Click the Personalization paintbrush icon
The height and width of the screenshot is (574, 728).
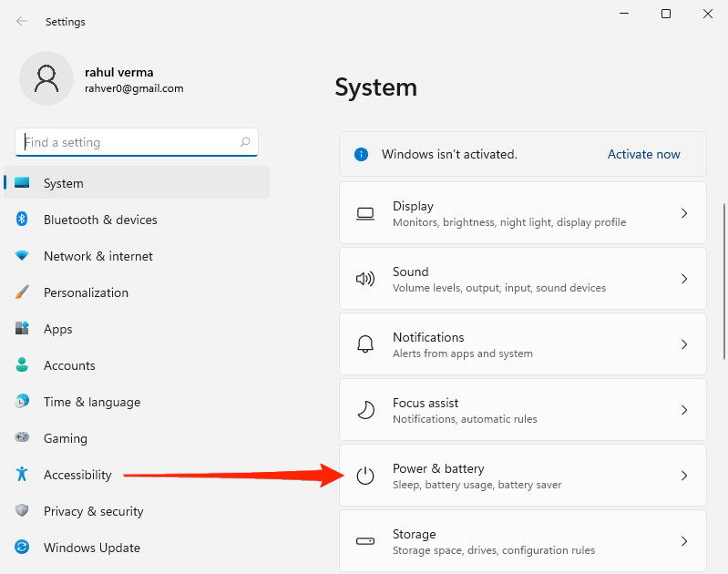point(22,292)
